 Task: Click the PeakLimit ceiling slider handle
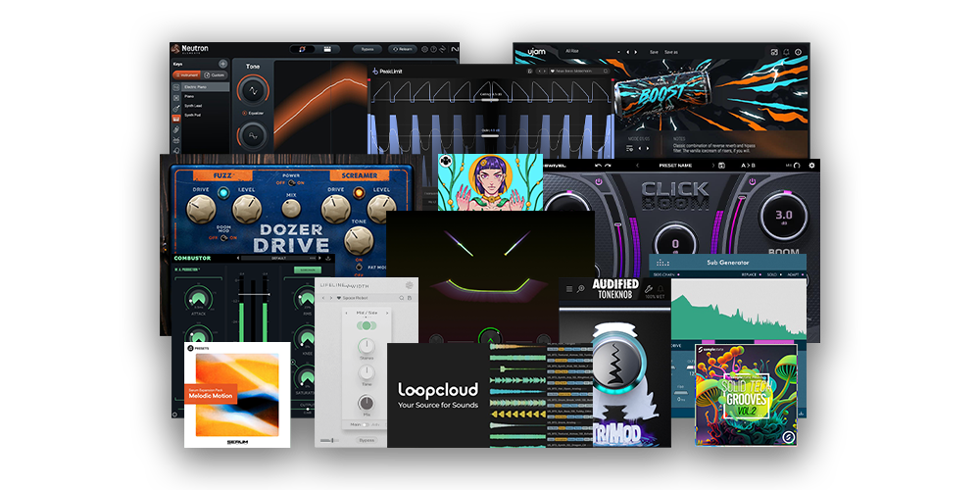click(490, 99)
